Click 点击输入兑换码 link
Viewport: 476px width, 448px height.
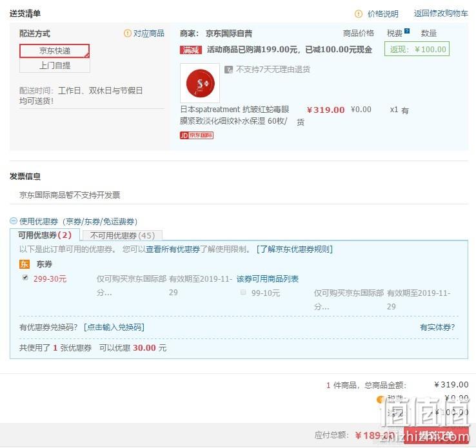(x=114, y=327)
